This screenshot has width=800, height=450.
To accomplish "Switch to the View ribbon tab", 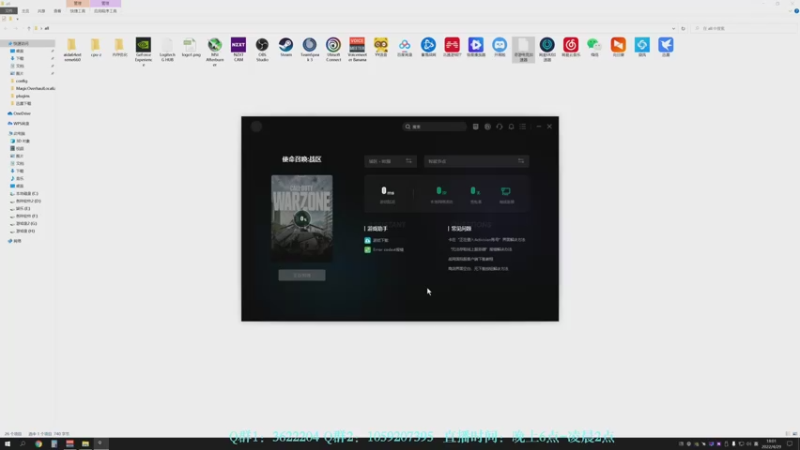I will (x=57, y=11).
